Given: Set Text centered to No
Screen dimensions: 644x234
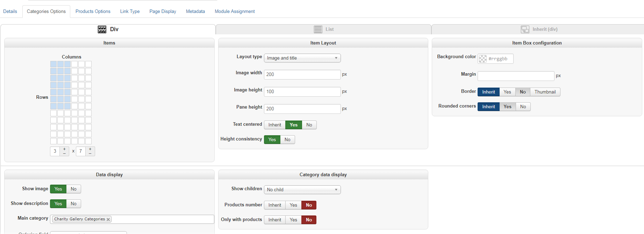Looking at the screenshot, I should (309, 125).
